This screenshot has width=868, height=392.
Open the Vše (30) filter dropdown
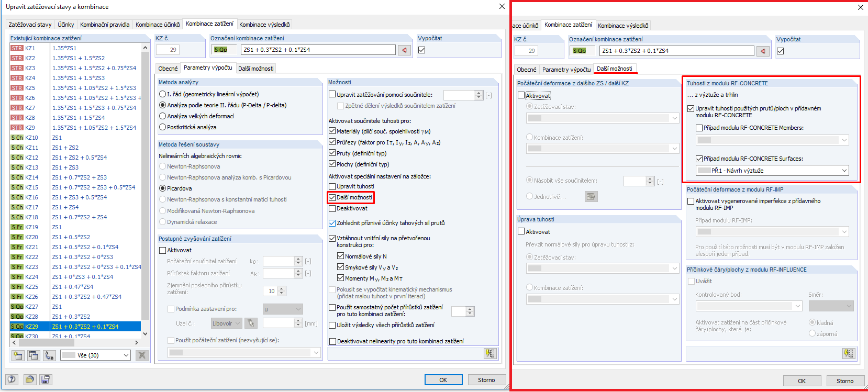pyautogui.click(x=95, y=355)
